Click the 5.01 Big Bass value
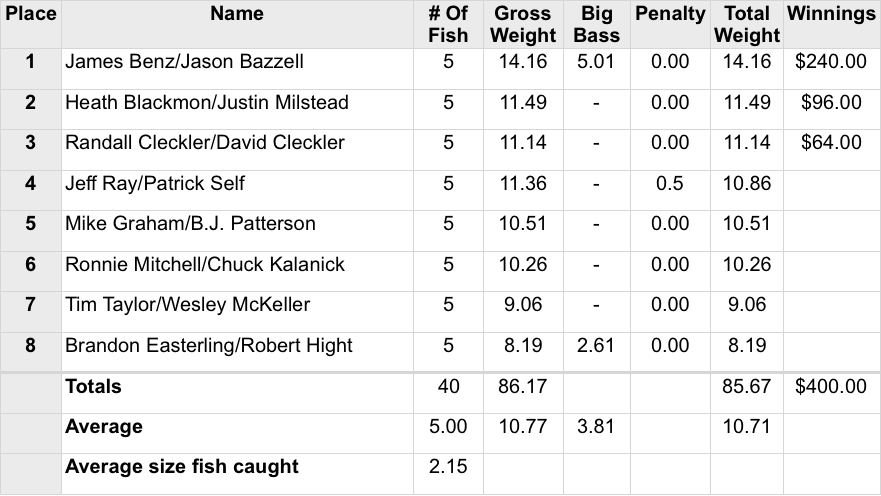The width and height of the screenshot is (881, 496). pos(598,62)
